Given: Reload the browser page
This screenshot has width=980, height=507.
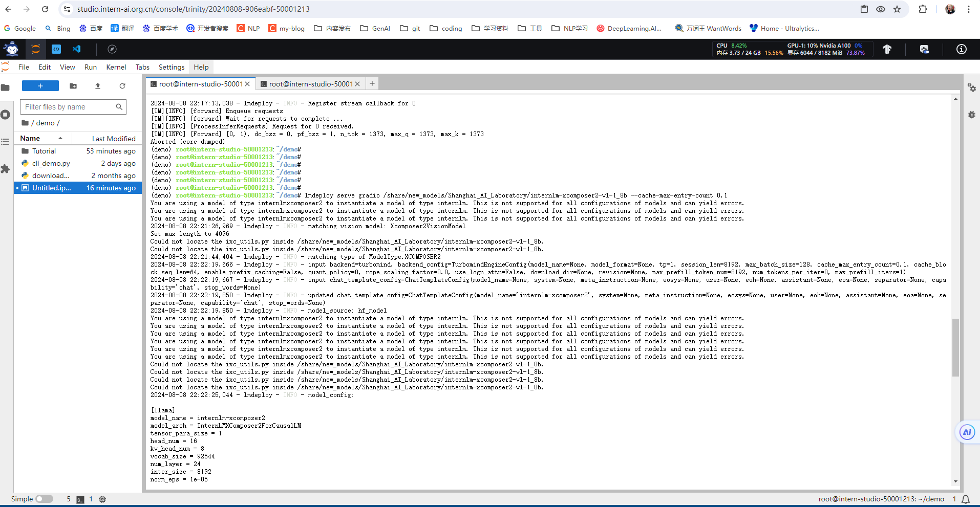Looking at the screenshot, I should tap(45, 9).
